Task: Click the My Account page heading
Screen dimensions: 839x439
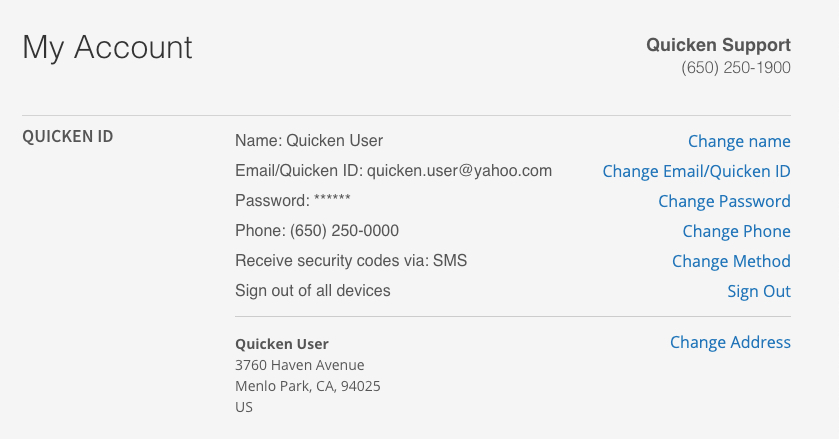Action: click(108, 47)
